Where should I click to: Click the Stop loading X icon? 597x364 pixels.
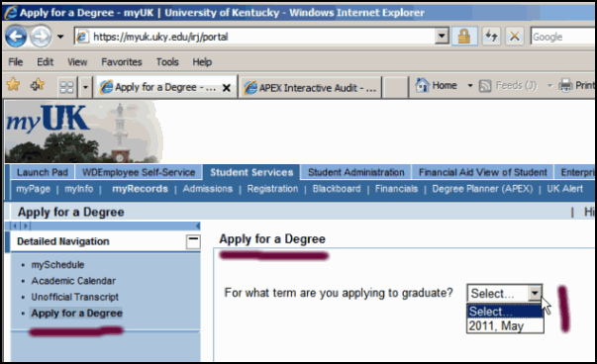[515, 37]
